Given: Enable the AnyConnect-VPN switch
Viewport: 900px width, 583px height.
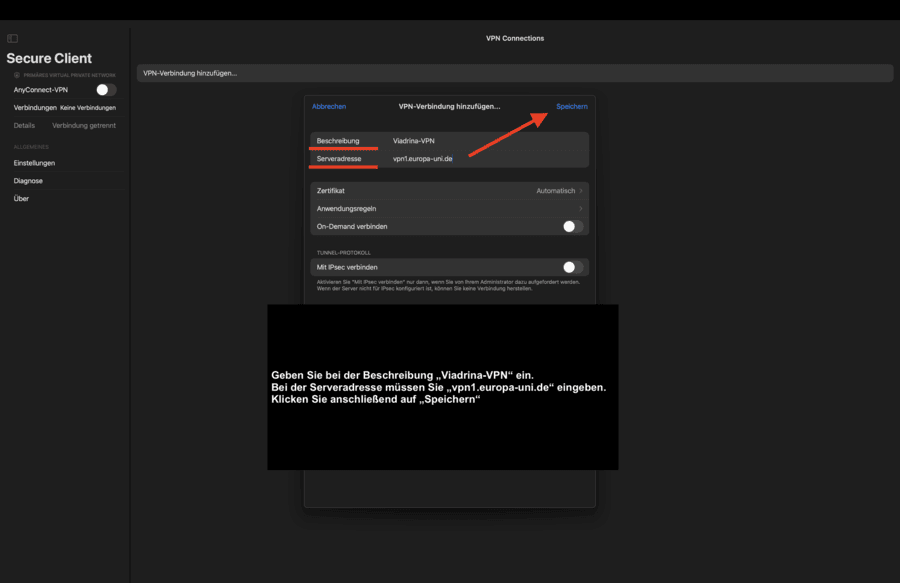Looking at the screenshot, I should [x=106, y=90].
